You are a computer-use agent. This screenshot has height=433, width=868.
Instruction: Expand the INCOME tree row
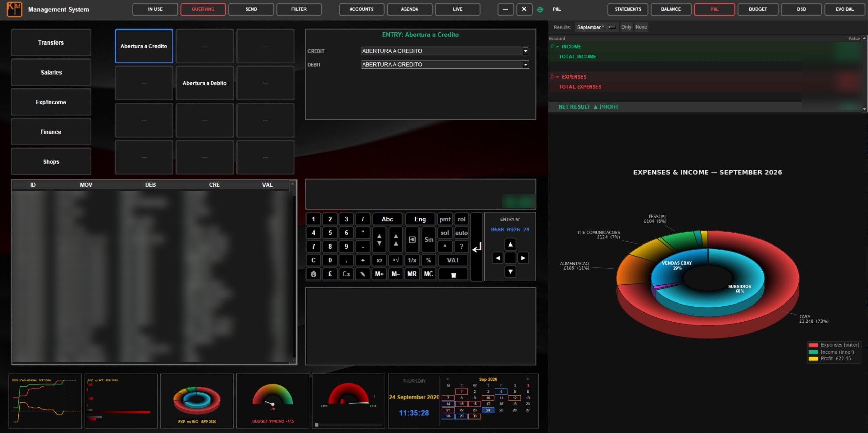click(553, 47)
